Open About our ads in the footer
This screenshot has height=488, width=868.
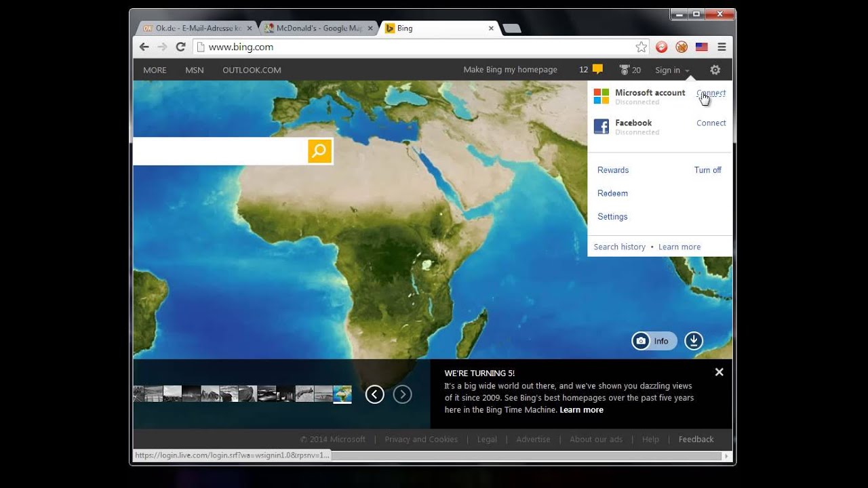[x=596, y=439]
